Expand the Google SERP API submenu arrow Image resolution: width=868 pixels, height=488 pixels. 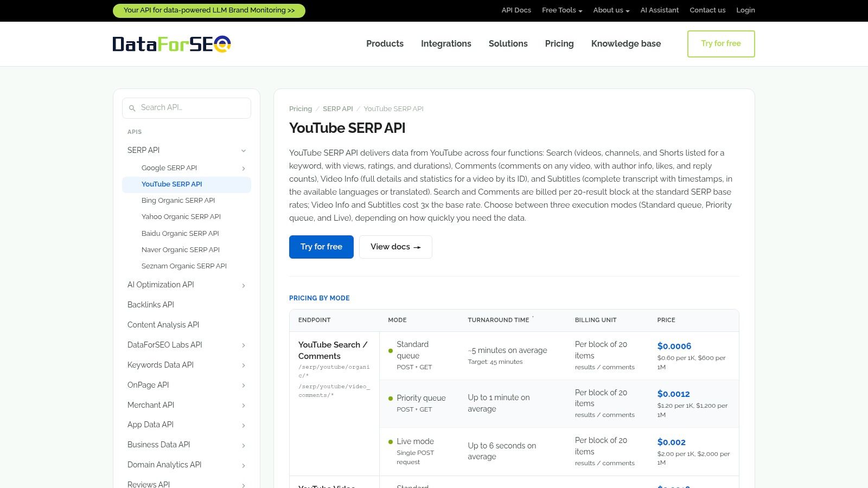244,169
